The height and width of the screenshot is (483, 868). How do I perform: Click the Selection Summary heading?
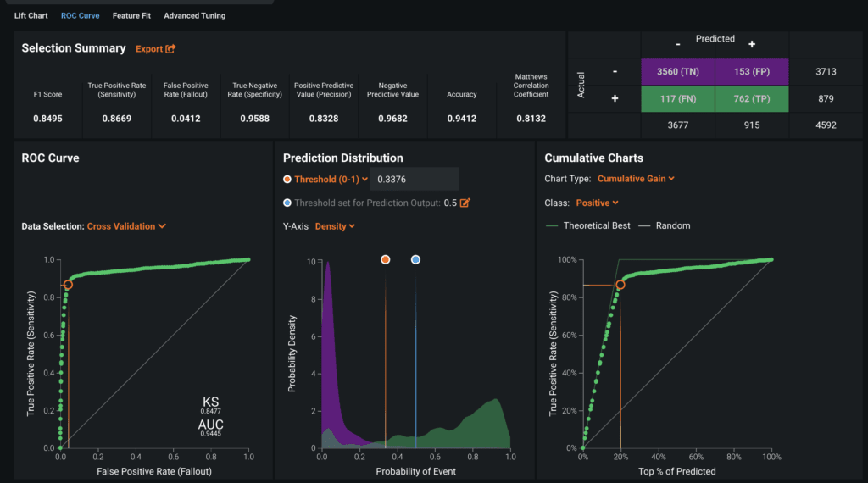pyautogui.click(x=74, y=48)
